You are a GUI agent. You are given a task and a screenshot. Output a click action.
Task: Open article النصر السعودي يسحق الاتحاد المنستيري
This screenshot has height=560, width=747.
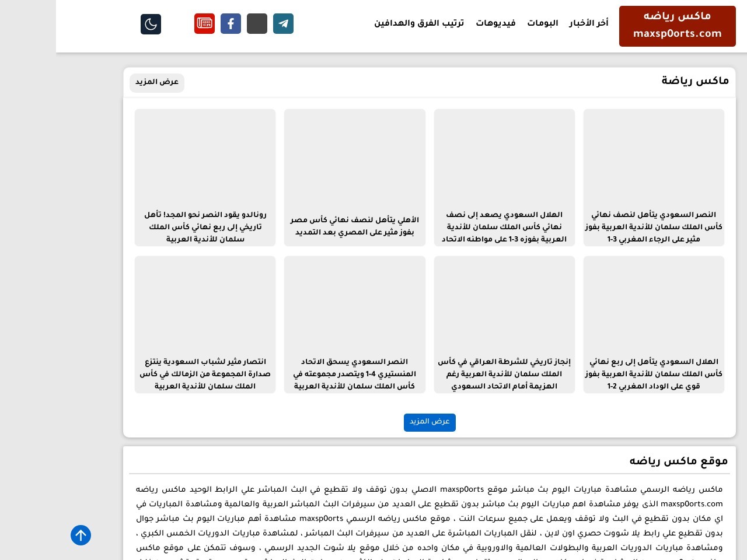point(355,374)
